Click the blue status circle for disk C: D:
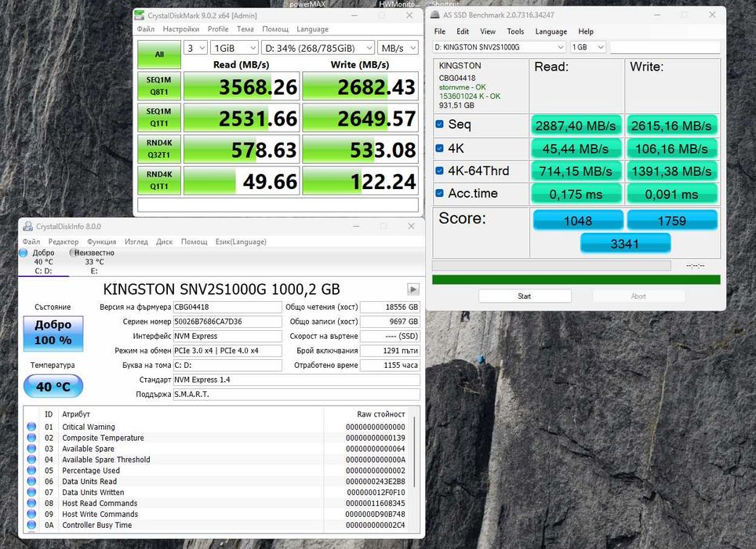756x549 pixels. point(24,253)
